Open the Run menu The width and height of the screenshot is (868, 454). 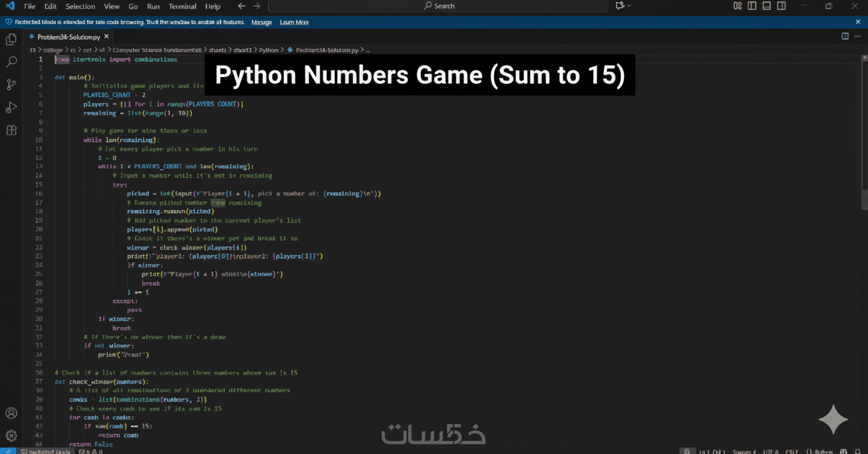(154, 6)
